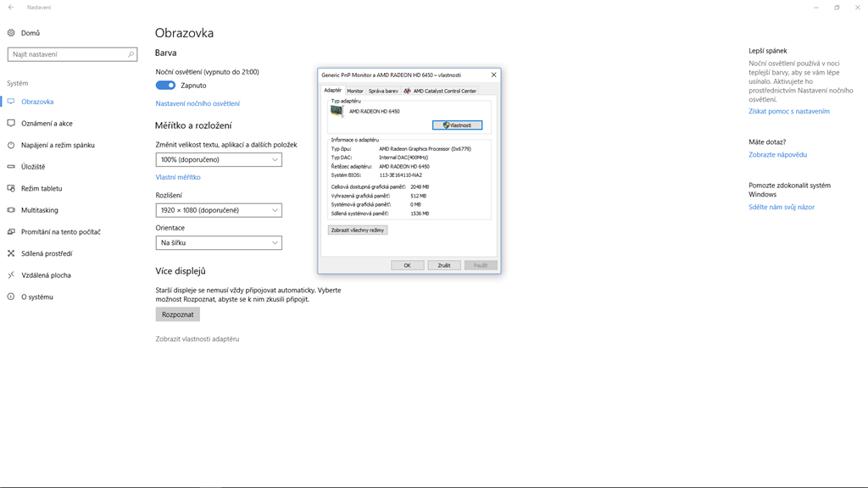Open the 100% (doporučeno) scaling dropdown
This screenshot has width=868, height=488.
[219, 159]
